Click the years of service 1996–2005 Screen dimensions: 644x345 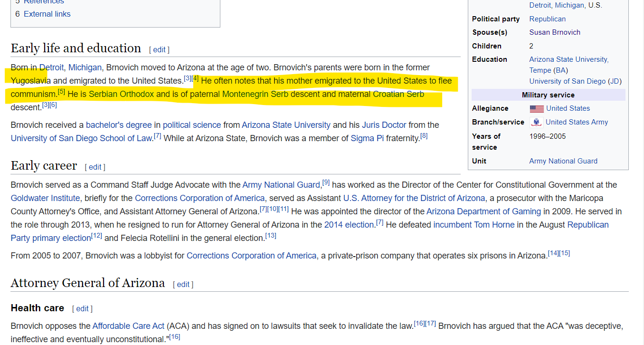[x=548, y=136]
